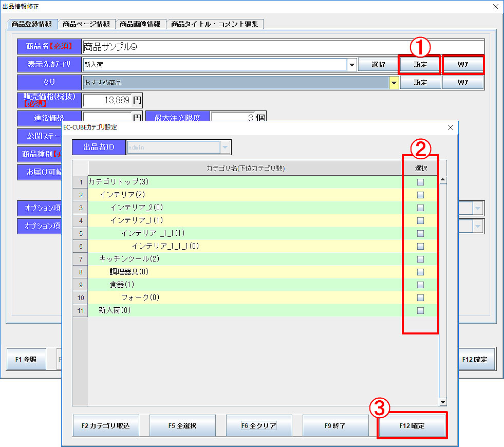This screenshot has width=504, height=447.
Task: Select the 調理器具(0) row
Action: point(244,272)
